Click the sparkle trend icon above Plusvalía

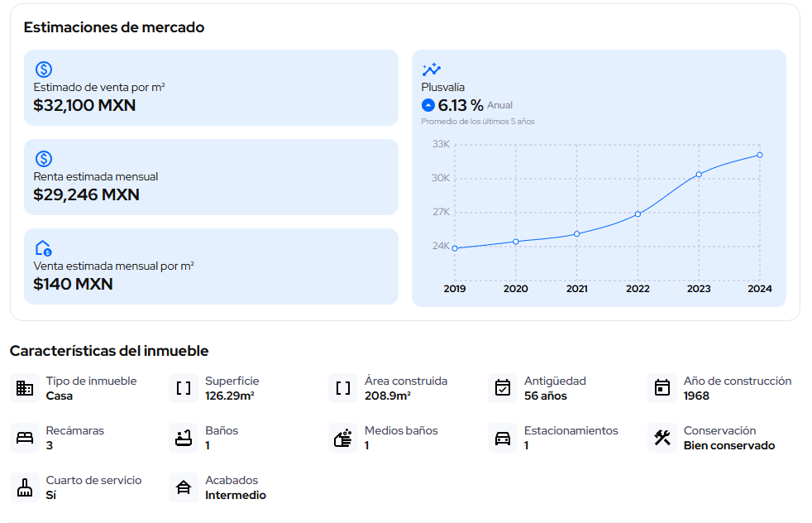point(431,69)
